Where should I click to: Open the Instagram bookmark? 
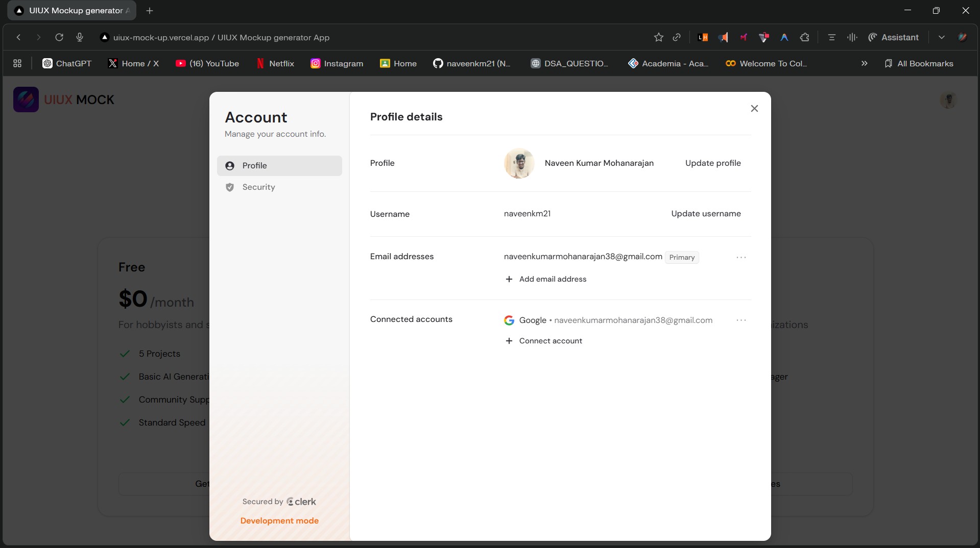[337, 63]
